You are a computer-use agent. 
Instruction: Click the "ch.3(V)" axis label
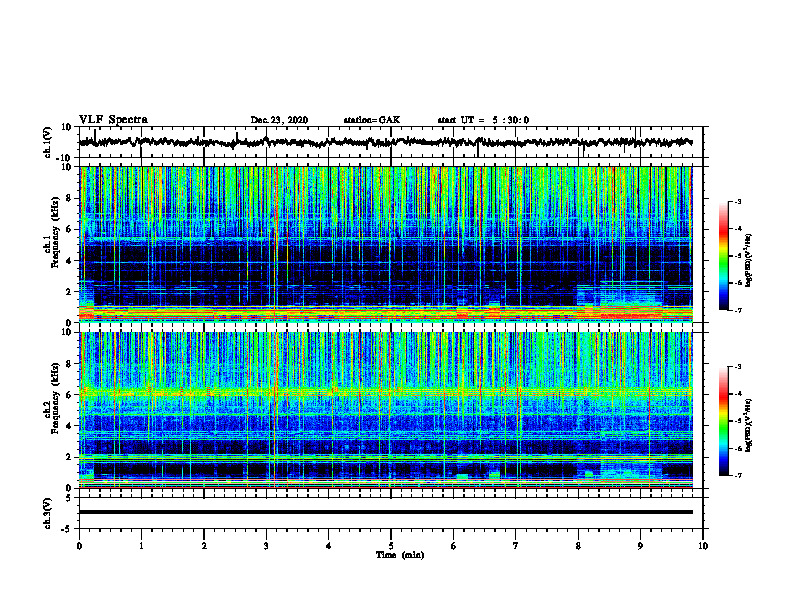(48, 513)
